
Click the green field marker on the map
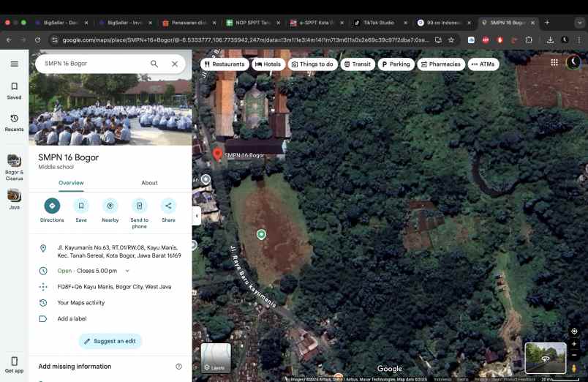[x=261, y=234]
